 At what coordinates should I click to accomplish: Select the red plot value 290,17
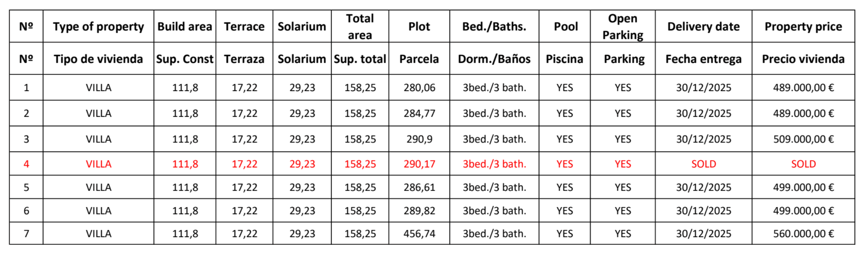(x=419, y=164)
